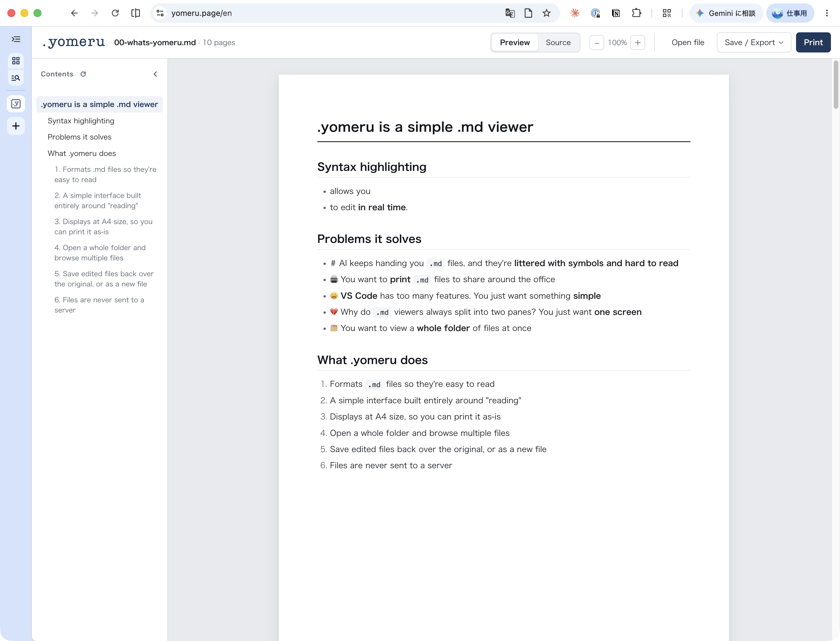Click the Print button
This screenshot has height=641, width=840.
[813, 42]
